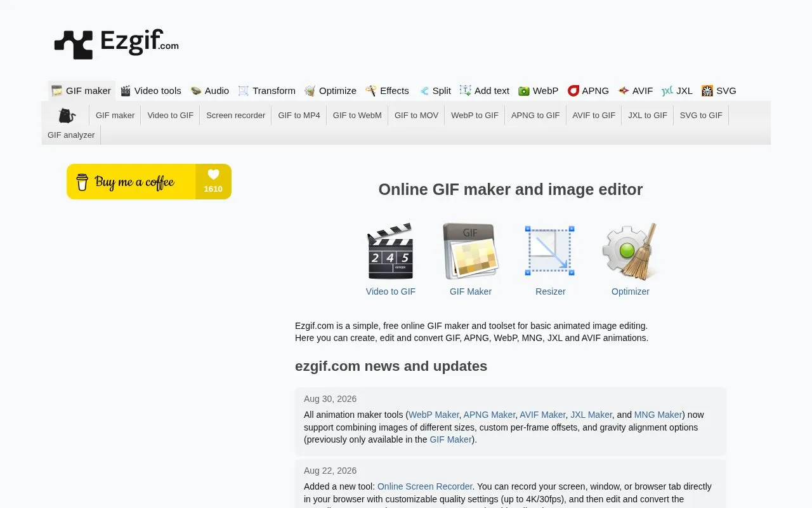Click the Split menu icon
Viewport: 812px width, 508px height.
(424, 91)
